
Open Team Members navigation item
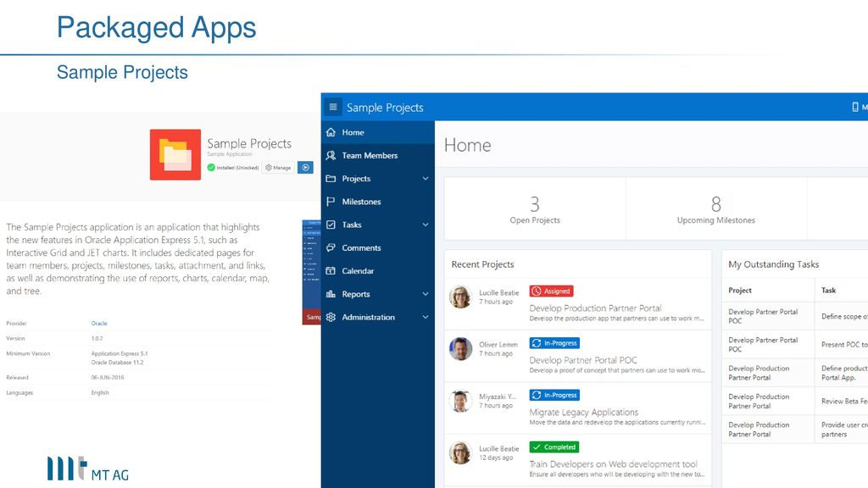[x=377, y=156]
